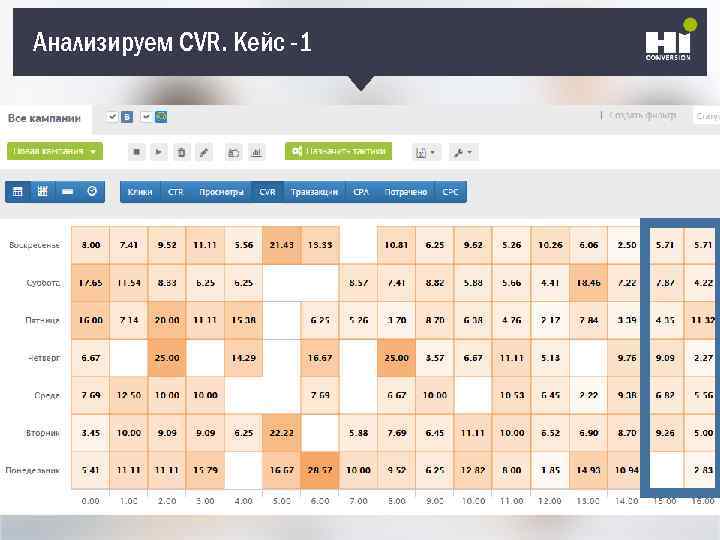This screenshot has height=540, width=720.
Task: Click the trash delete icon
Action: pos(181,152)
